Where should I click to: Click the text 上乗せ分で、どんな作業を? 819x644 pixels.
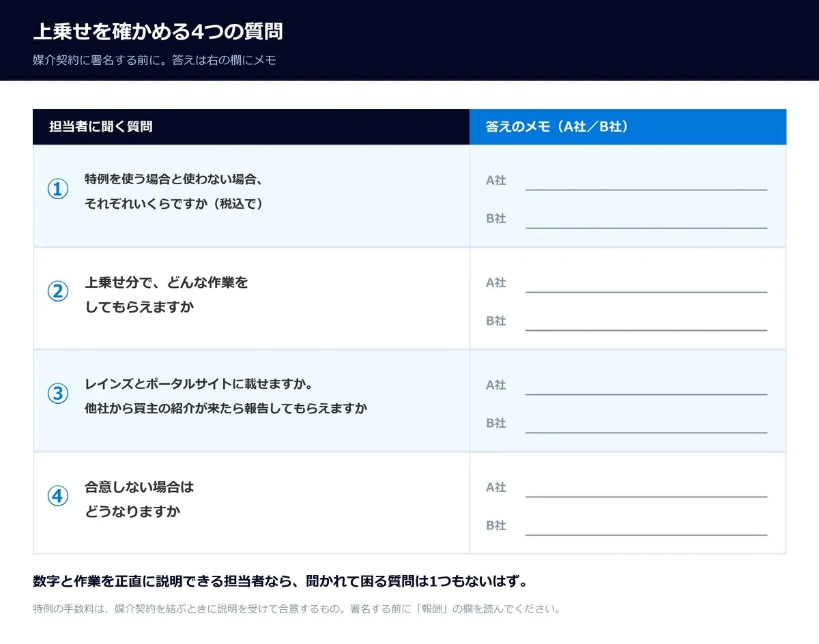pos(167,282)
